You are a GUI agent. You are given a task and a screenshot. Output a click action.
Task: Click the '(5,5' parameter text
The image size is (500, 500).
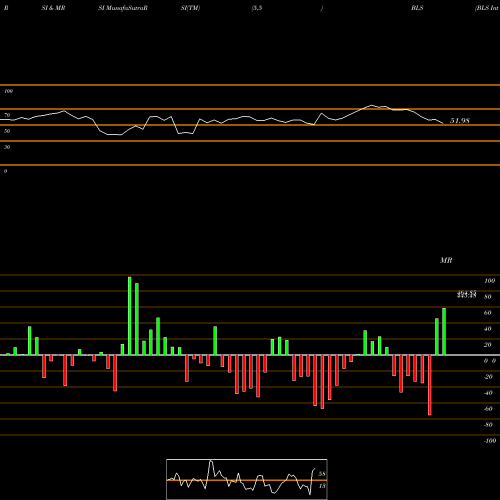(257, 8)
